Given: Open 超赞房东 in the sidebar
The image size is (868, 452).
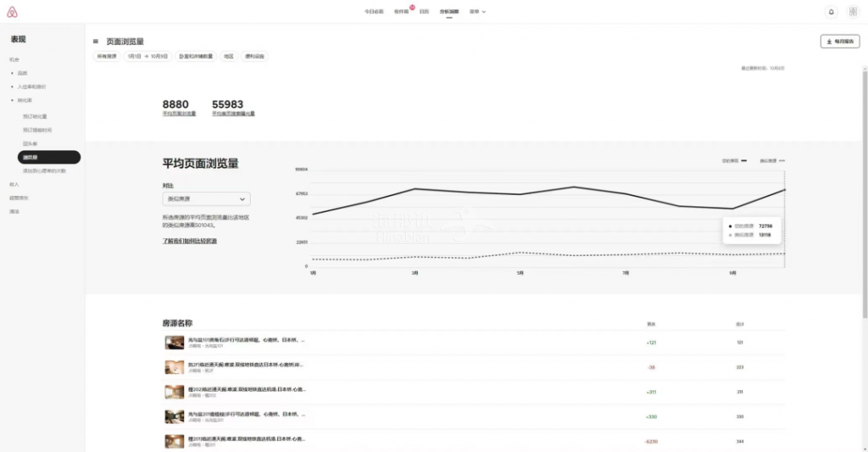Looking at the screenshot, I should pos(19,198).
